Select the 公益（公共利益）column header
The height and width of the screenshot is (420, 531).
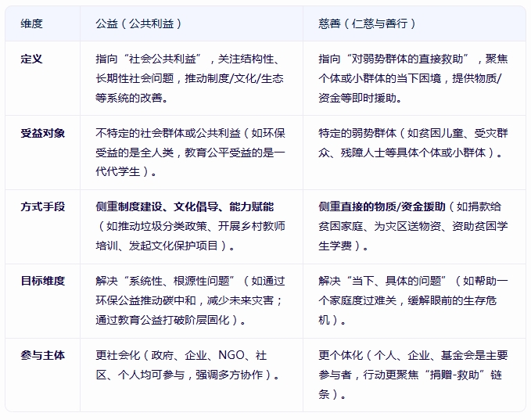point(138,23)
